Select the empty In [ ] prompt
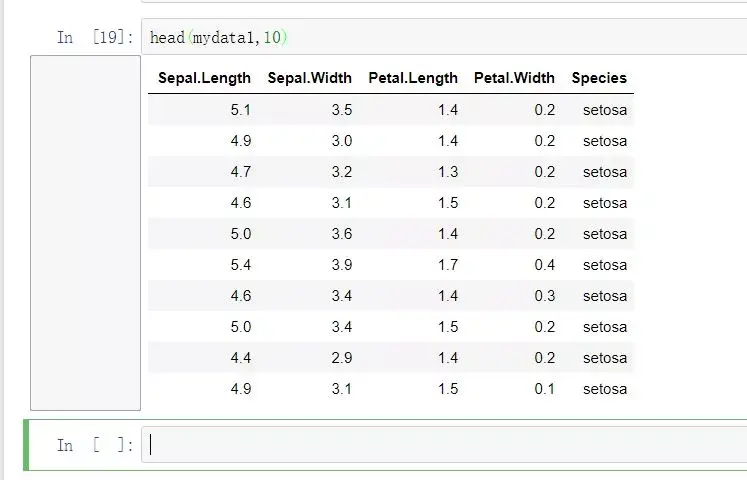This screenshot has height=480, width=747. (94, 445)
